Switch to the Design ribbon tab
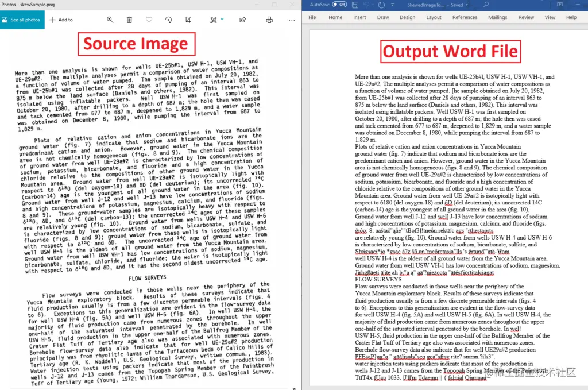 407,17
